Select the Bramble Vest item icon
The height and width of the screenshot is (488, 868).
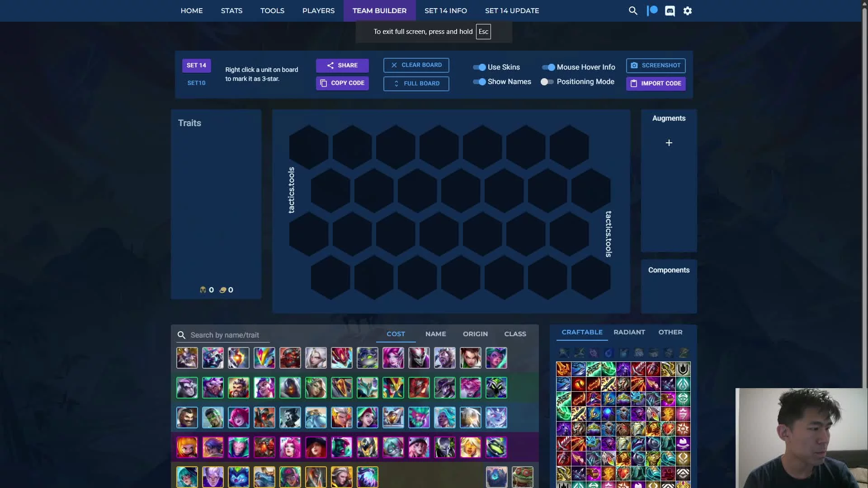click(623, 429)
